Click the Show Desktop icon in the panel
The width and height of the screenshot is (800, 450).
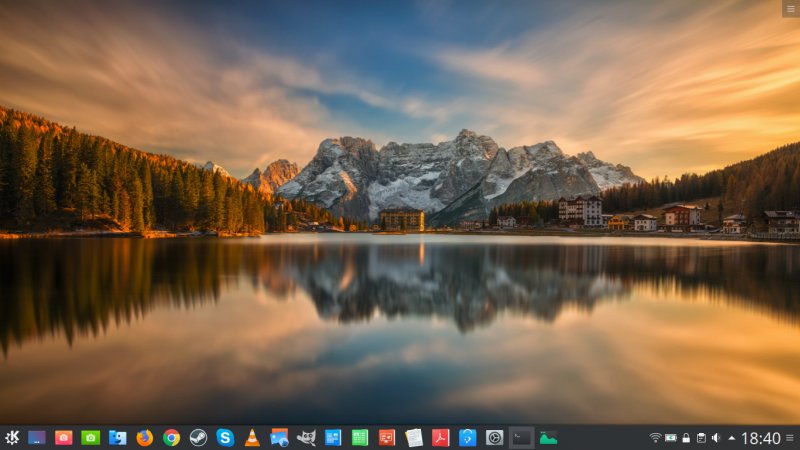[37, 437]
